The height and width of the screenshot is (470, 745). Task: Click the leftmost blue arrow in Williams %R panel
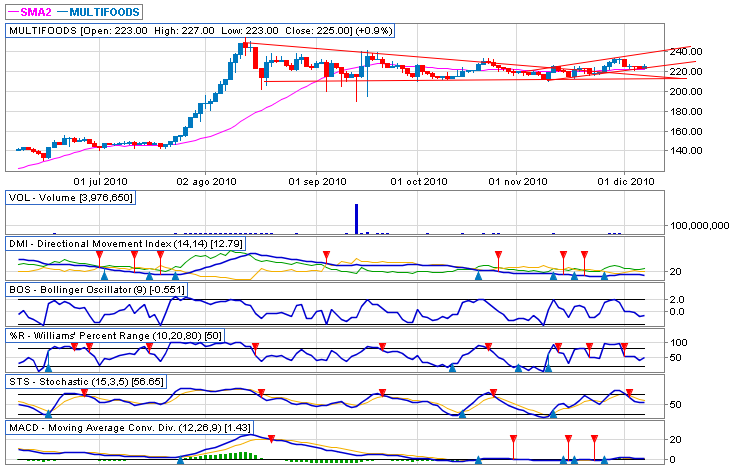[48, 368]
